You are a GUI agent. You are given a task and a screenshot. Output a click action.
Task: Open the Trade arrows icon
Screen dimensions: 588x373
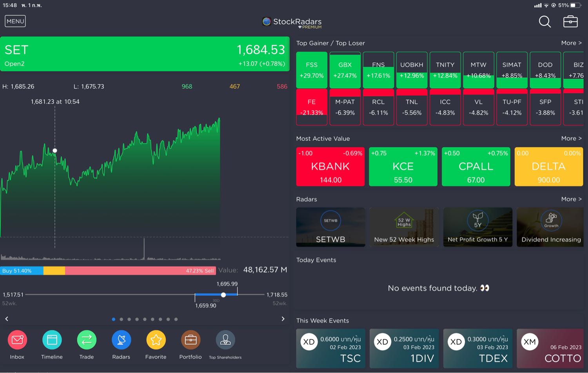coord(87,340)
